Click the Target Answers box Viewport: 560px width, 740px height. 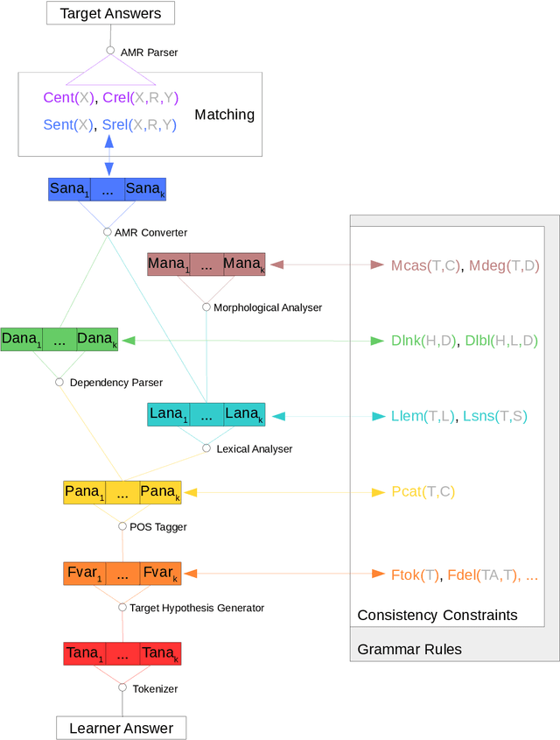[110, 13]
